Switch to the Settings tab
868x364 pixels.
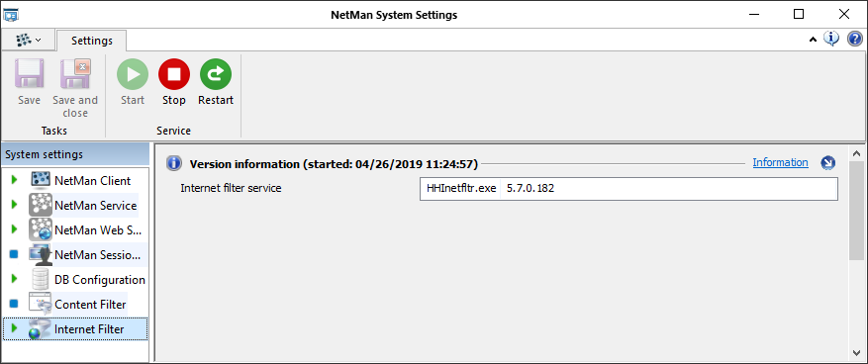[91, 41]
